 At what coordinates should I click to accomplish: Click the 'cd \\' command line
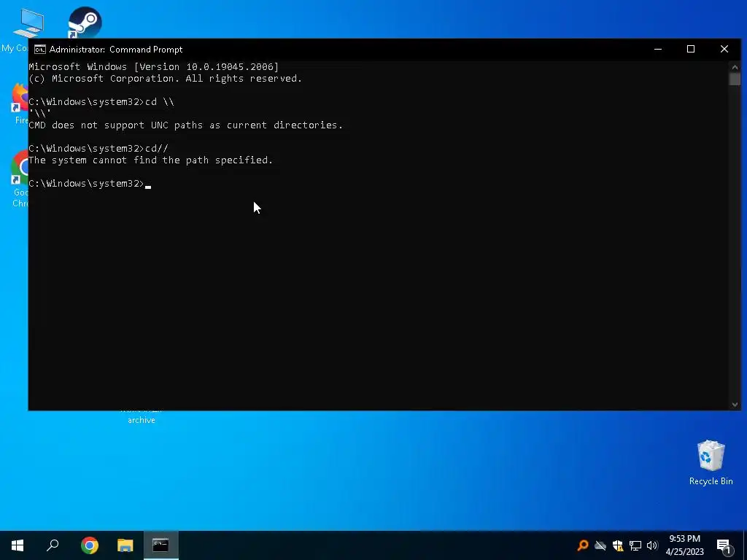pos(101,102)
